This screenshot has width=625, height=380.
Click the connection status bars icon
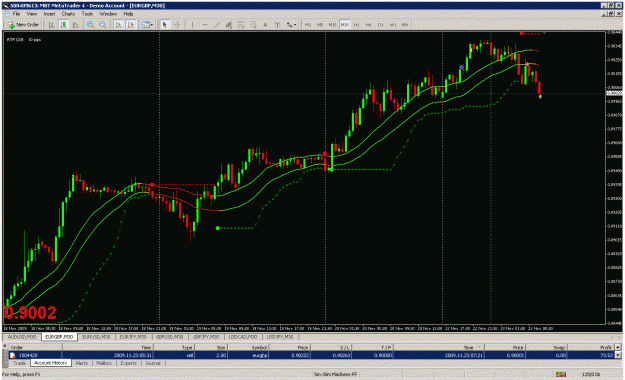(561, 374)
